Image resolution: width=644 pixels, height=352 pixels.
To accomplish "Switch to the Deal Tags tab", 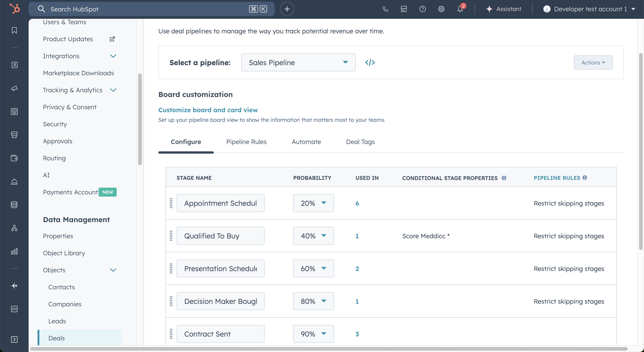I will [360, 142].
